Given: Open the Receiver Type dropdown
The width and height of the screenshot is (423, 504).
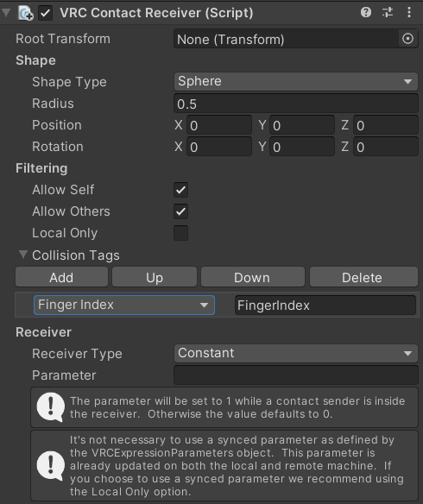Looking at the screenshot, I should [x=296, y=353].
